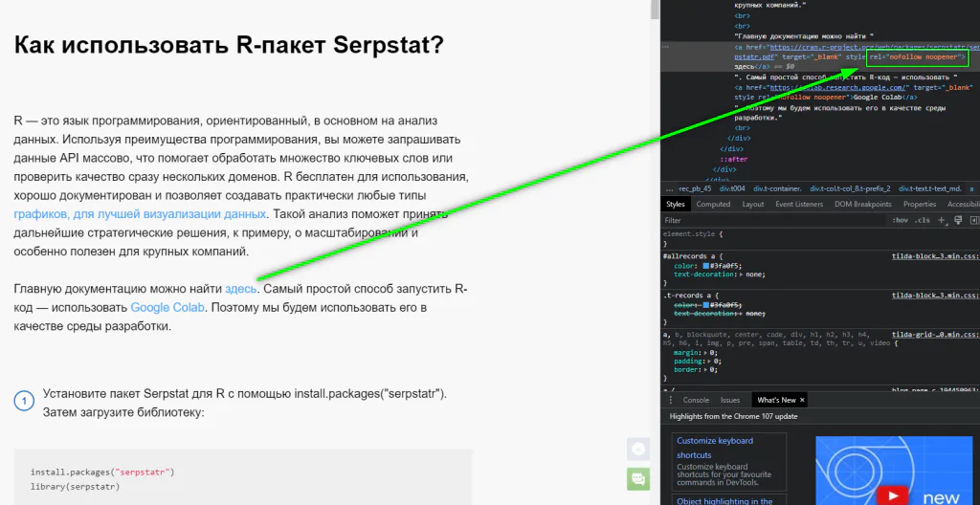Switch to the Styles tab
The height and width of the screenshot is (505, 980).
click(675, 205)
